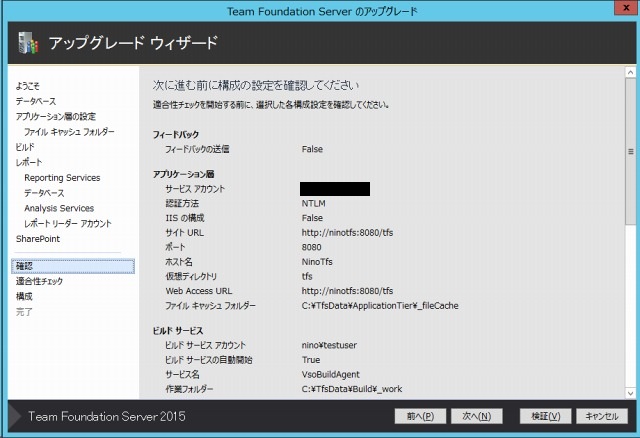Click service name value VsoBuildAgent
The width and height of the screenshot is (640, 438).
(331, 374)
